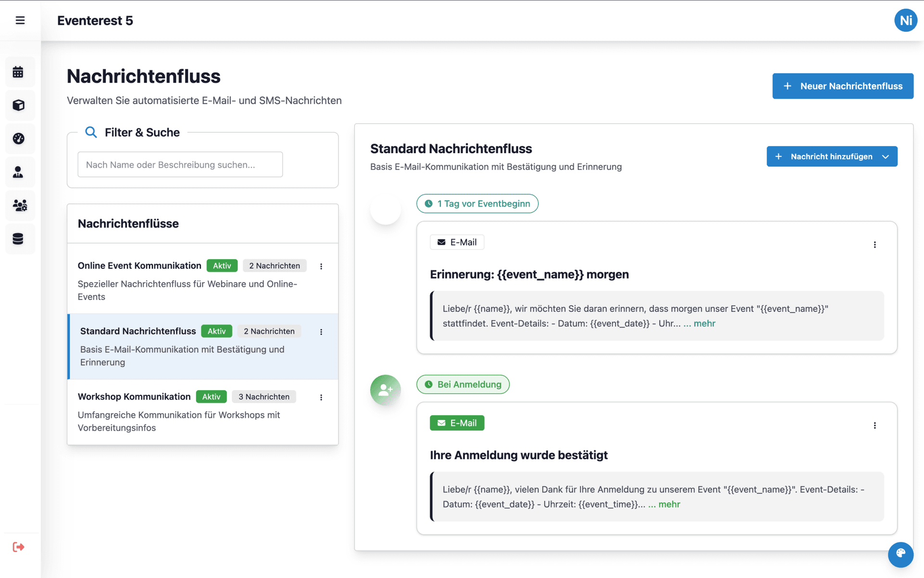Open the dashboard gauge sidebar icon

[18, 139]
